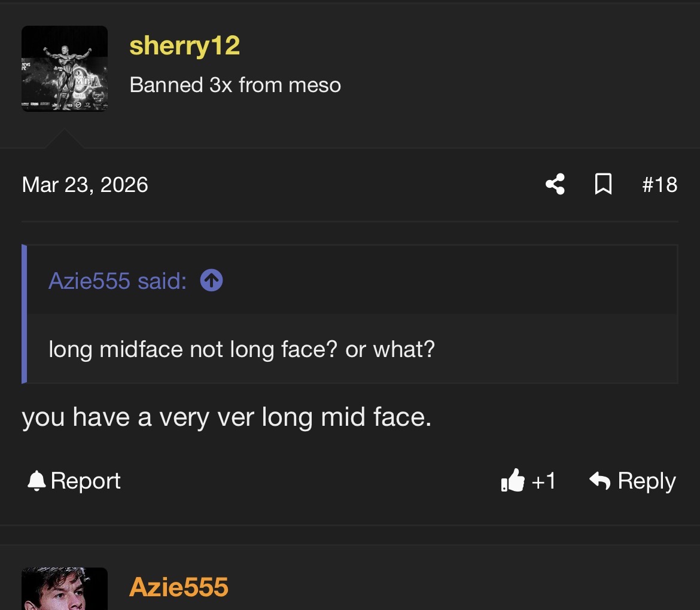Click the Report bell icon
700x610 pixels.
pyautogui.click(x=36, y=481)
